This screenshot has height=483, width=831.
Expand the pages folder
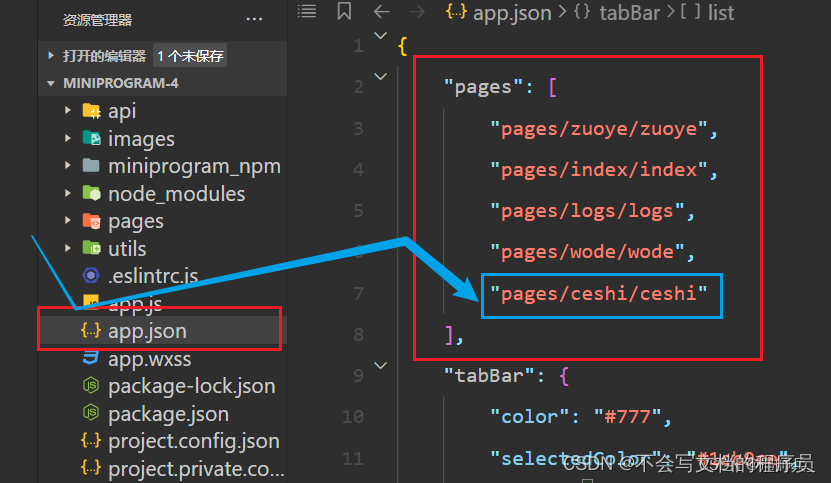68,221
